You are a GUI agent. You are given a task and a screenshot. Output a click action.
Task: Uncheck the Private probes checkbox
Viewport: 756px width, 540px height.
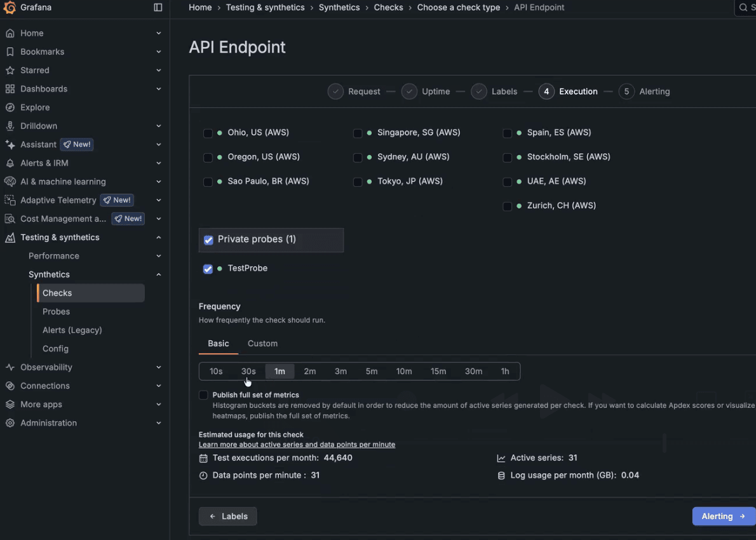click(x=208, y=240)
